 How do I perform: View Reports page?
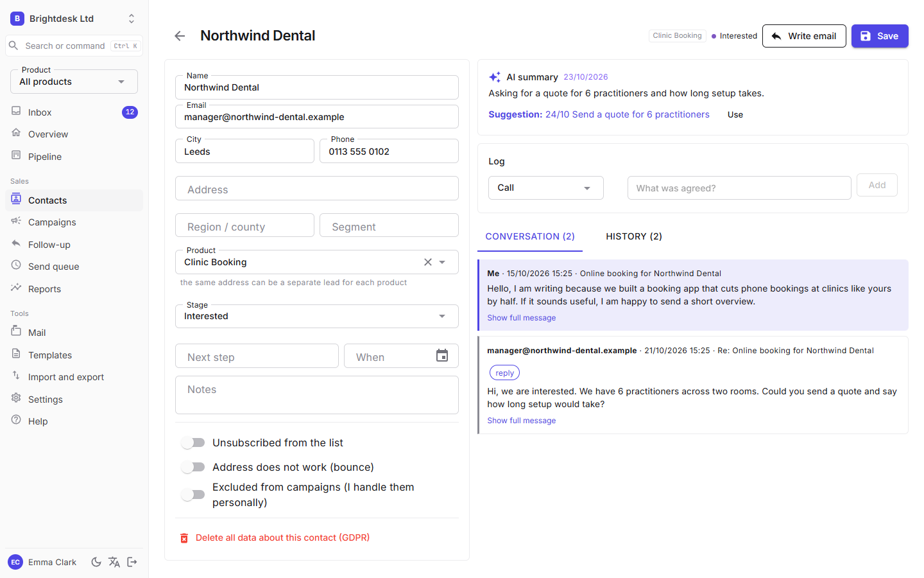coord(74,289)
